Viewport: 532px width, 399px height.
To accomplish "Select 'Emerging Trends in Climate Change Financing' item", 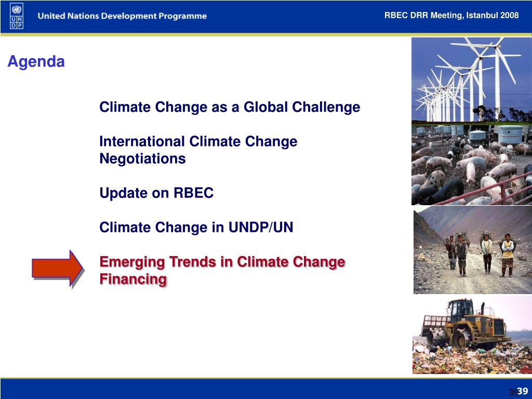I will point(222,271).
